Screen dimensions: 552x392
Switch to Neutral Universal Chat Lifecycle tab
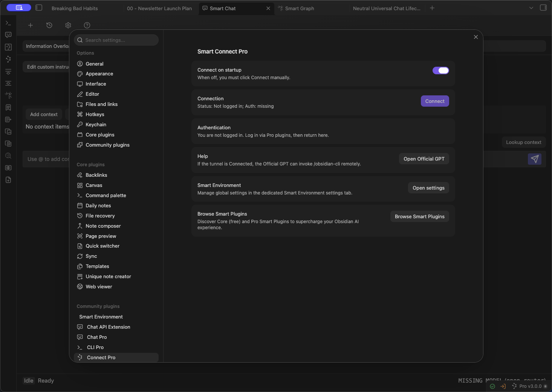pos(387,8)
